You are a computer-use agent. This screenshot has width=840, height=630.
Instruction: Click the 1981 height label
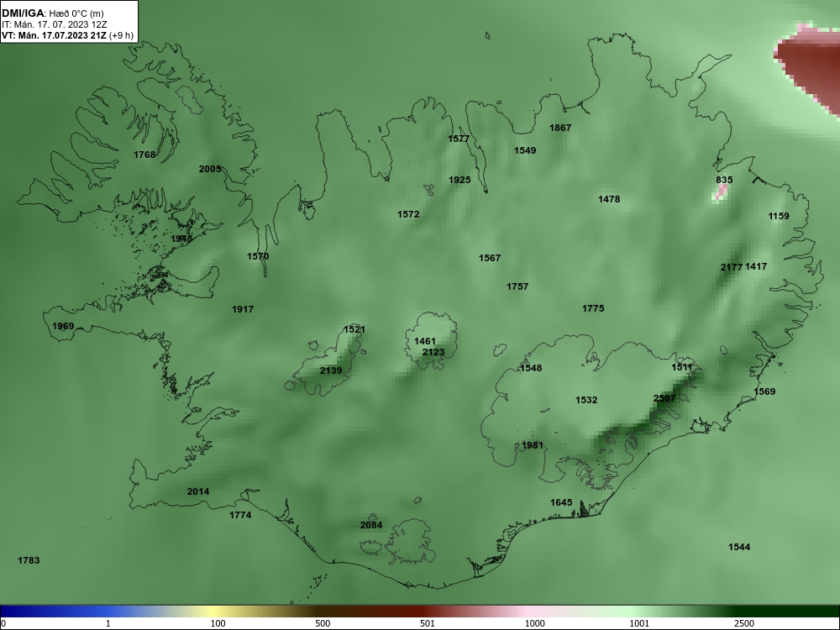pos(533,445)
